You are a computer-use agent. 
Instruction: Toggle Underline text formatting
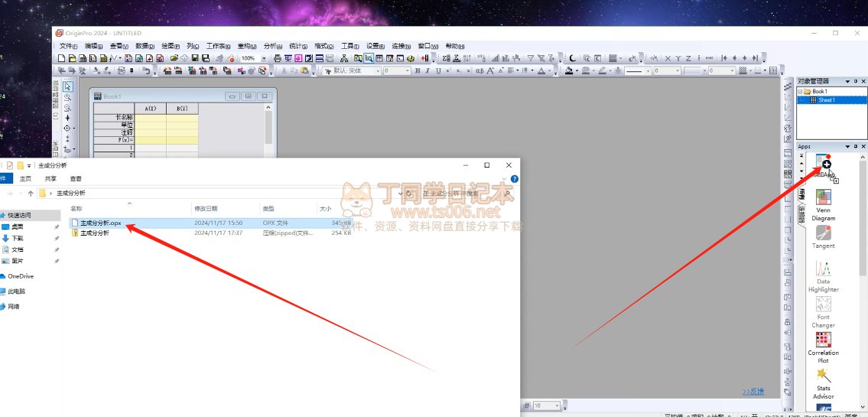438,71
